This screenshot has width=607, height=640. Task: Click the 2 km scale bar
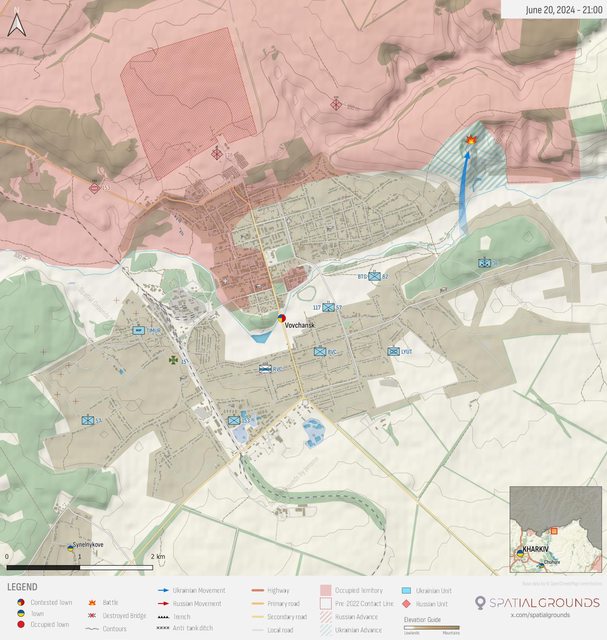coord(80,568)
